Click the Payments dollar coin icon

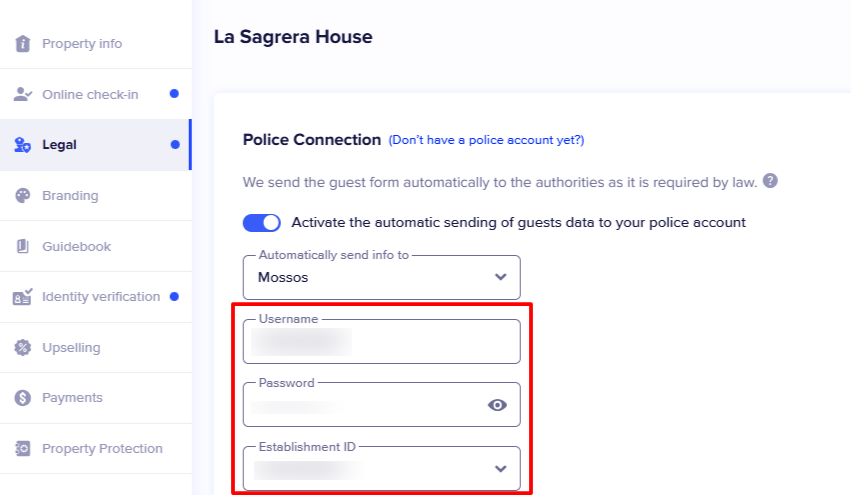[x=23, y=398]
